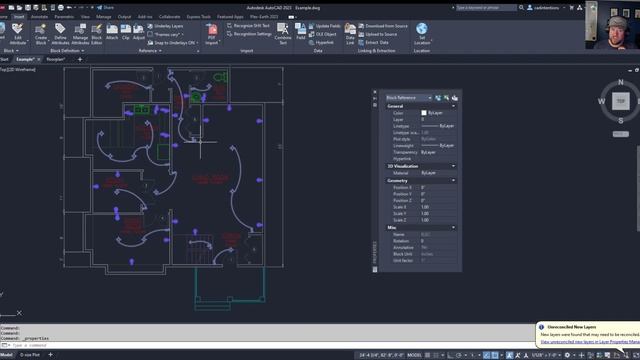Start the PDF Import tool

point(212,34)
